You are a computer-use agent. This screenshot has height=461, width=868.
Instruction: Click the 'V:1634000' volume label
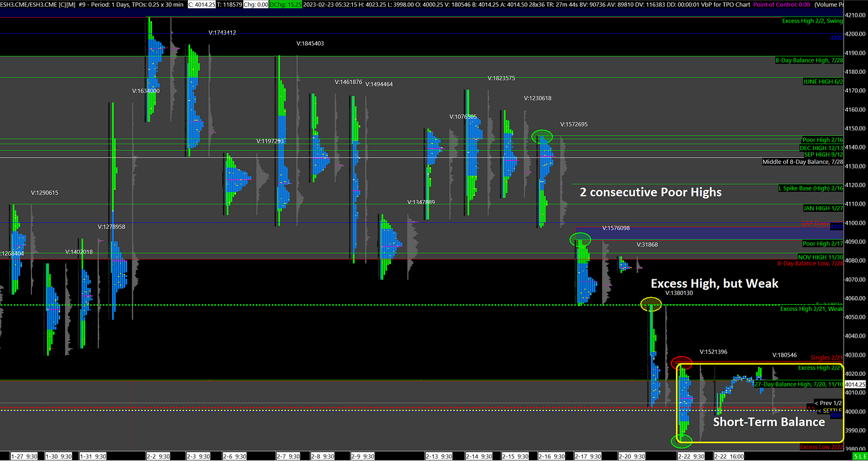[x=146, y=91]
